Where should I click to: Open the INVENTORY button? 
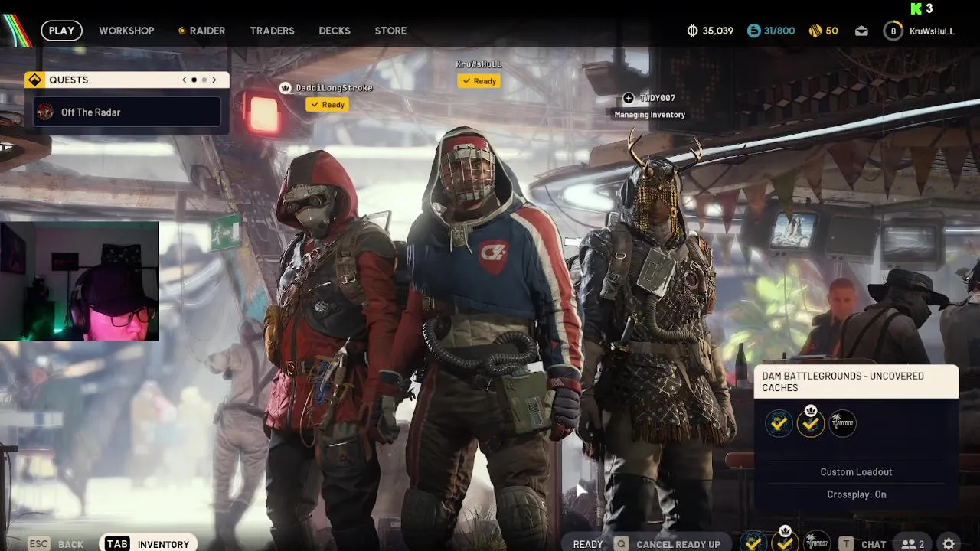163,544
